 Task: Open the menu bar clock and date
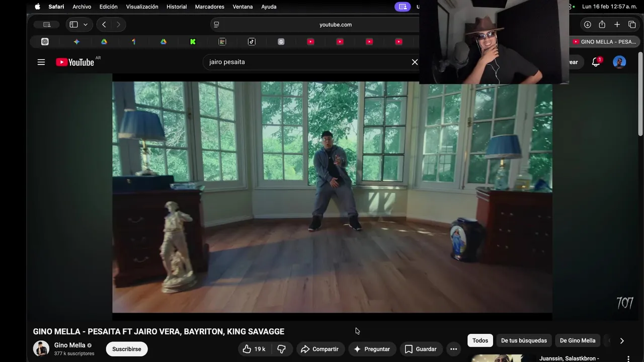tap(609, 7)
